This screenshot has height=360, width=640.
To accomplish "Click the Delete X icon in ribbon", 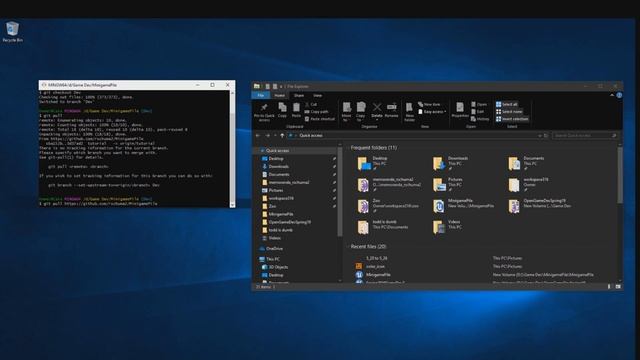I will click(377, 108).
